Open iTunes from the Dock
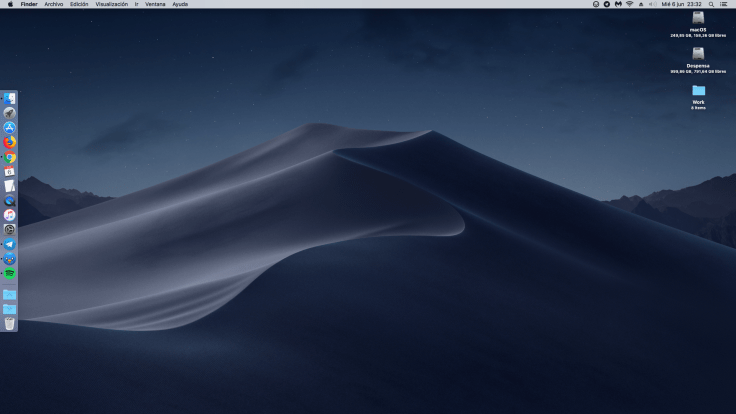 click(9, 215)
